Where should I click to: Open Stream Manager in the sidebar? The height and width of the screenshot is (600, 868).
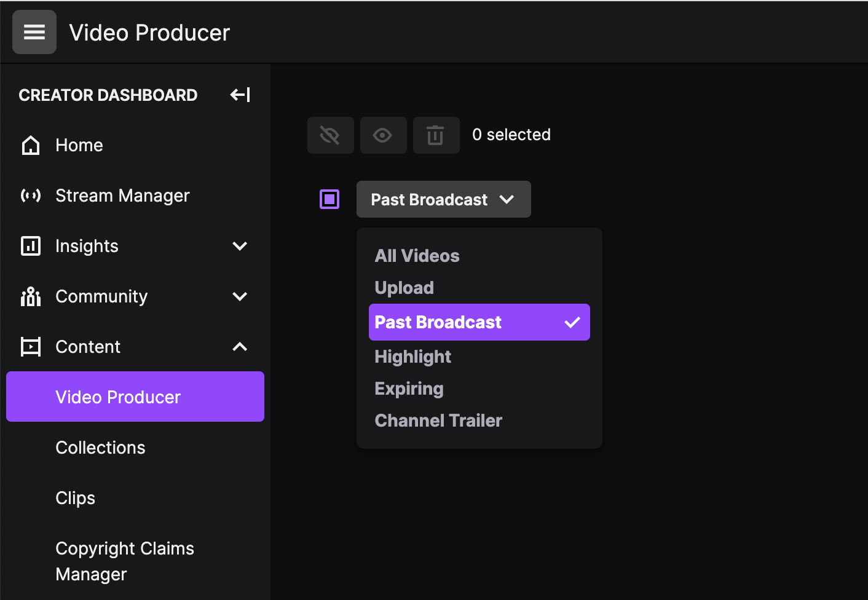coord(122,195)
